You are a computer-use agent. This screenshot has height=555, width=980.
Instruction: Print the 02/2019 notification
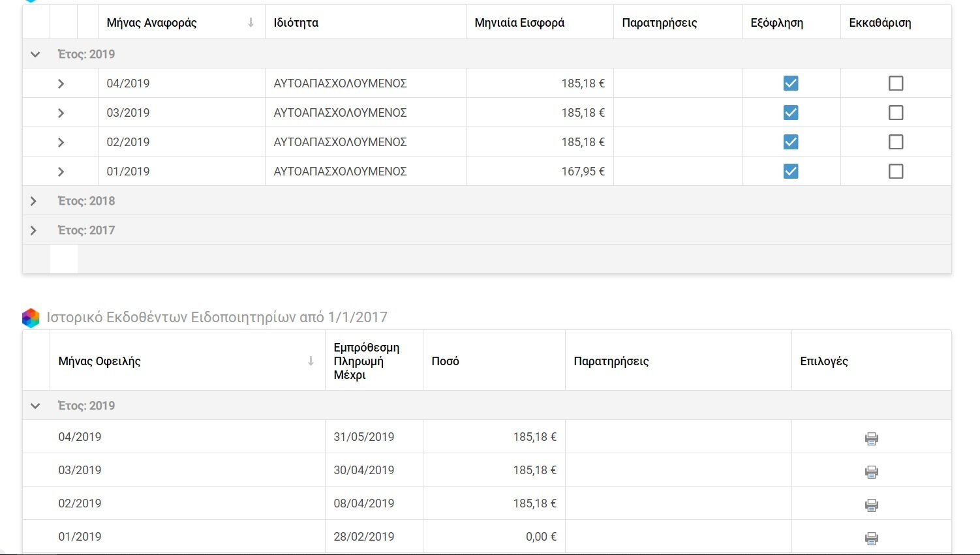[x=871, y=505]
